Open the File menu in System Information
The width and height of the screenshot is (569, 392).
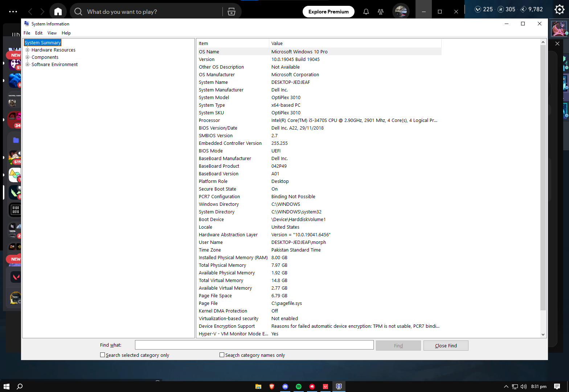pos(27,33)
